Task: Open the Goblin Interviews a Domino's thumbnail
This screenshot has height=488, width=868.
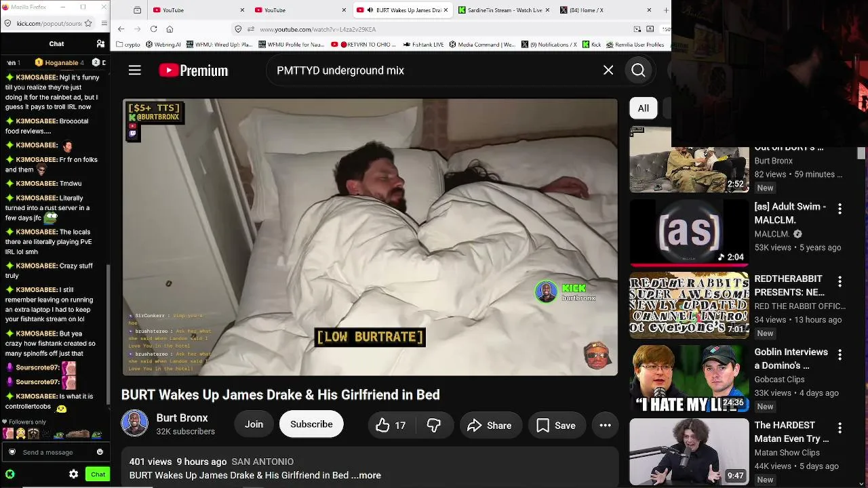Action: [x=689, y=378]
